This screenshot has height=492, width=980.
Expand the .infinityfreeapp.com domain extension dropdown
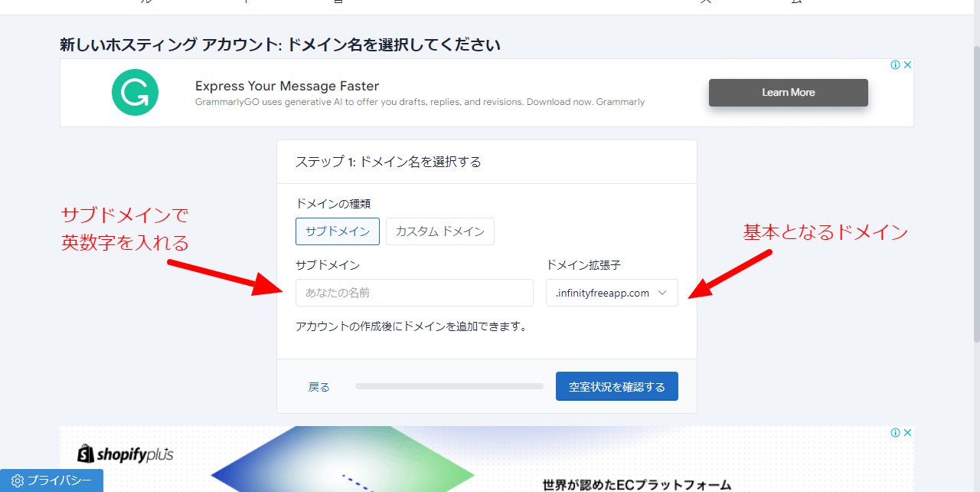pyautogui.click(x=611, y=293)
